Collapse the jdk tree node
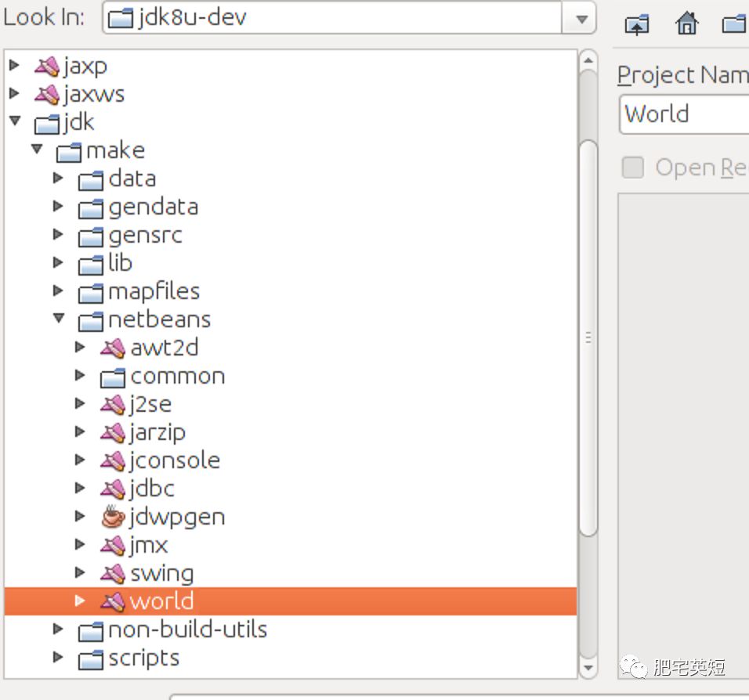Viewport: 749px width, 700px height. [15, 121]
